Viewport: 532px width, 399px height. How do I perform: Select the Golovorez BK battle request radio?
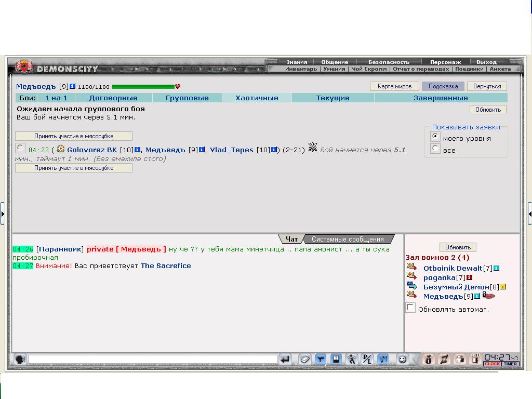[20, 148]
